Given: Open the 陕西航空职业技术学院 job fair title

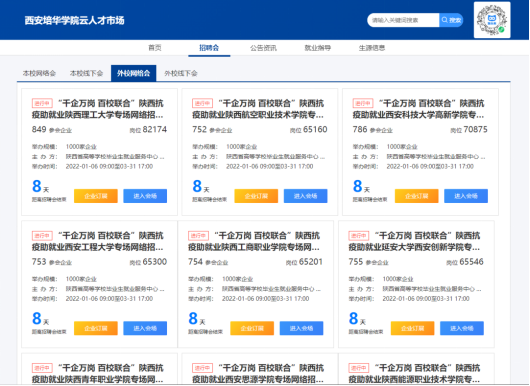Looking at the screenshot, I should point(258,109).
